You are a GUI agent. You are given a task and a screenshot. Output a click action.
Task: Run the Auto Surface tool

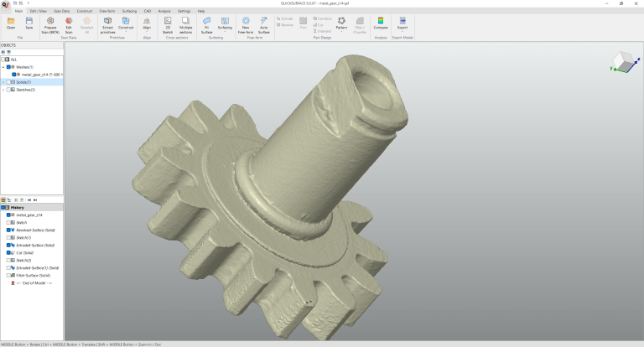pyautogui.click(x=263, y=25)
